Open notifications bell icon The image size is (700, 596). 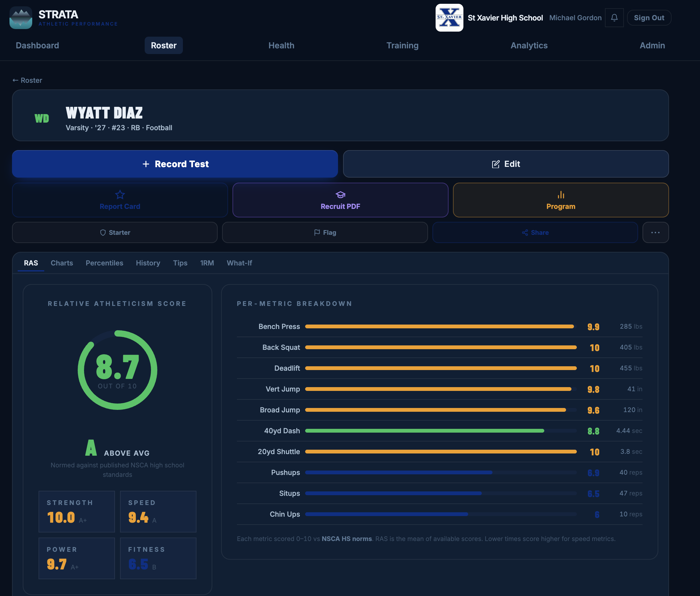click(614, 18)
